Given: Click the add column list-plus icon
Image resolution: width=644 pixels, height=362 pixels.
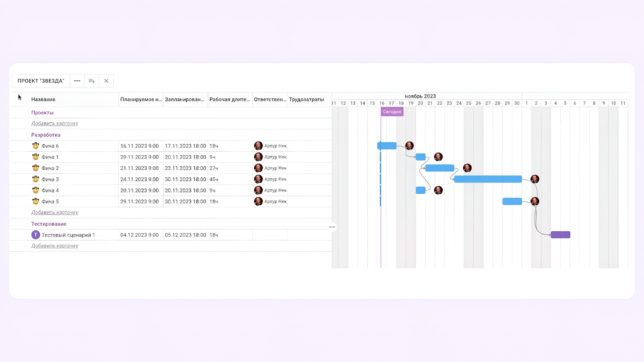Looking at the screenshot, I should tap(92, 81).
